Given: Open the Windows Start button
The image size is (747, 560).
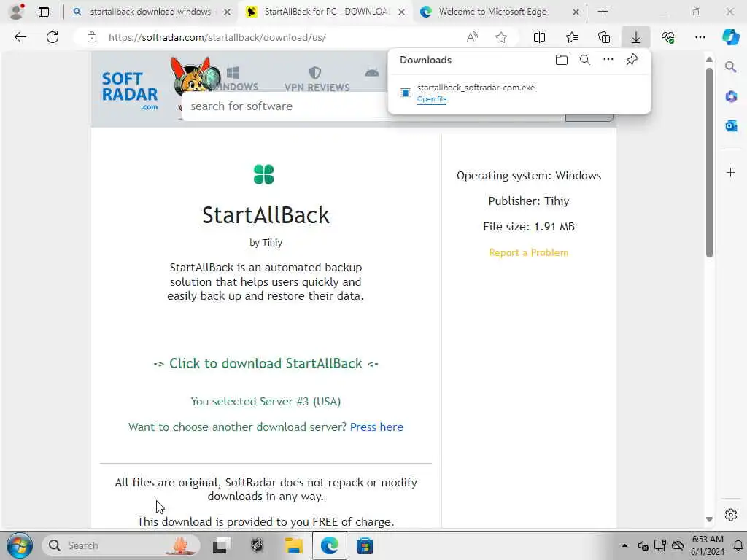Looking at the screenshot, I should tap(19, 545).
